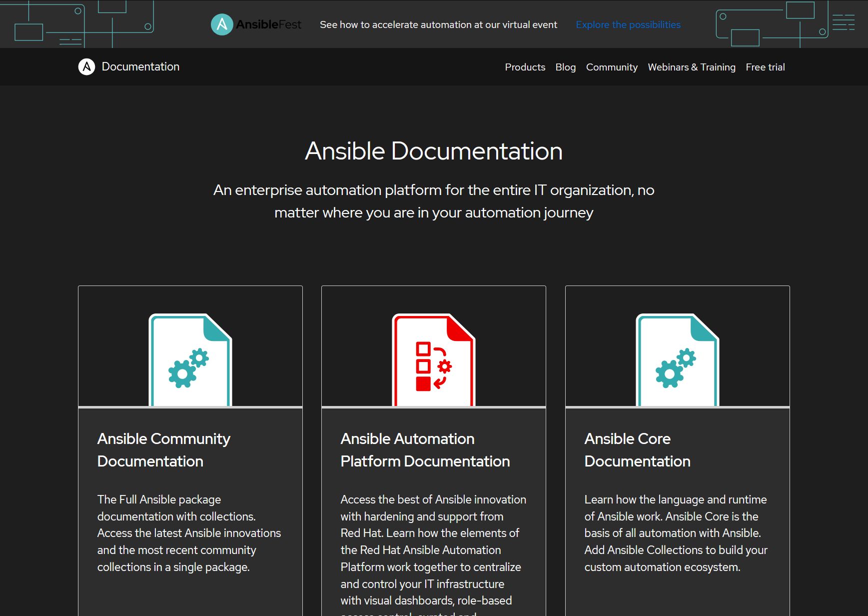This screenshot has width=868, height=616.
Task: Open the Community menu item
Action: pyautogui.click(x=612, y=67)
